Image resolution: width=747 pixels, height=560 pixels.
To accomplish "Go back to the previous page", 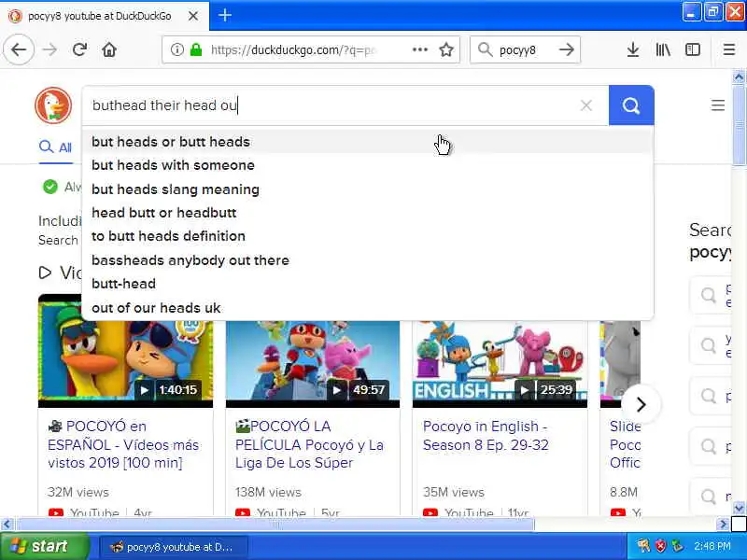I will [19, 49].
